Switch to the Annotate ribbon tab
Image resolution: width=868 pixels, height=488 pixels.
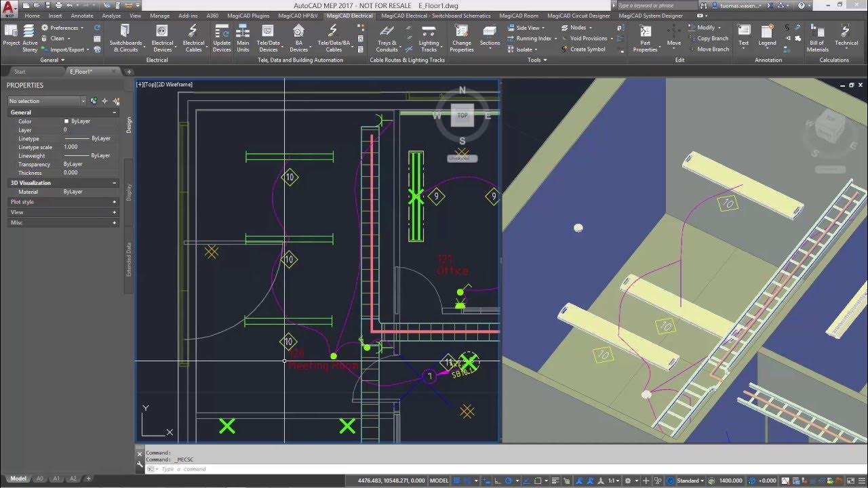pos(82,16)
